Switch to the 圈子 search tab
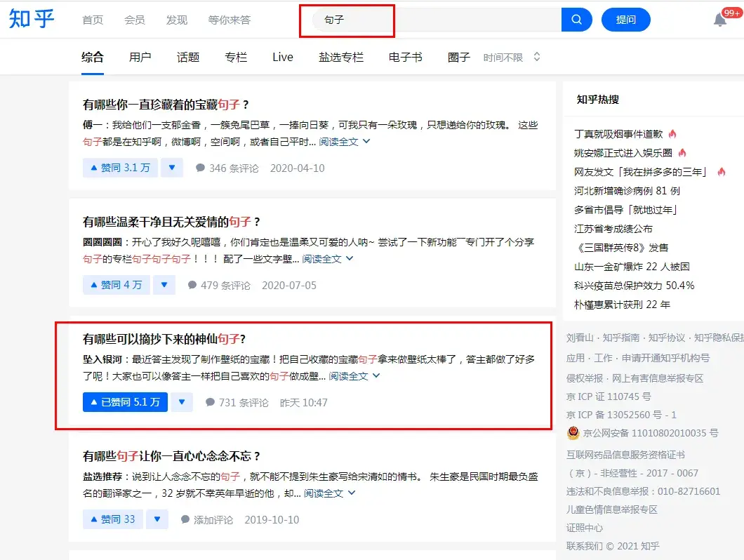 coord(459,58)
